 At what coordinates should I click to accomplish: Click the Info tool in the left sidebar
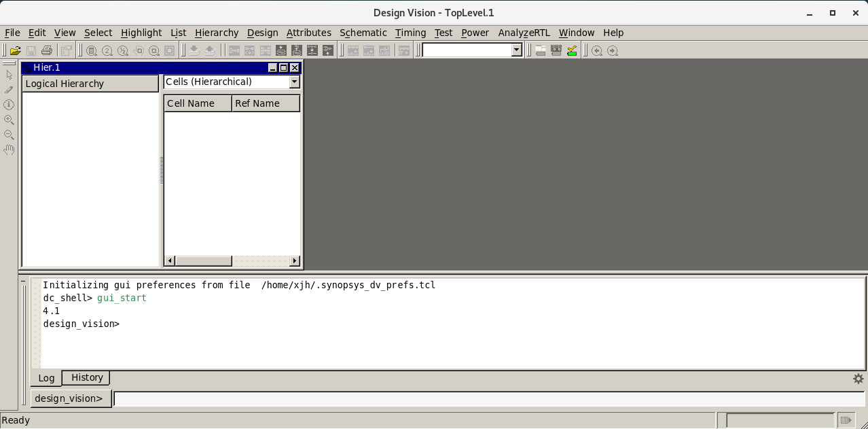click(x=9, y=104)
